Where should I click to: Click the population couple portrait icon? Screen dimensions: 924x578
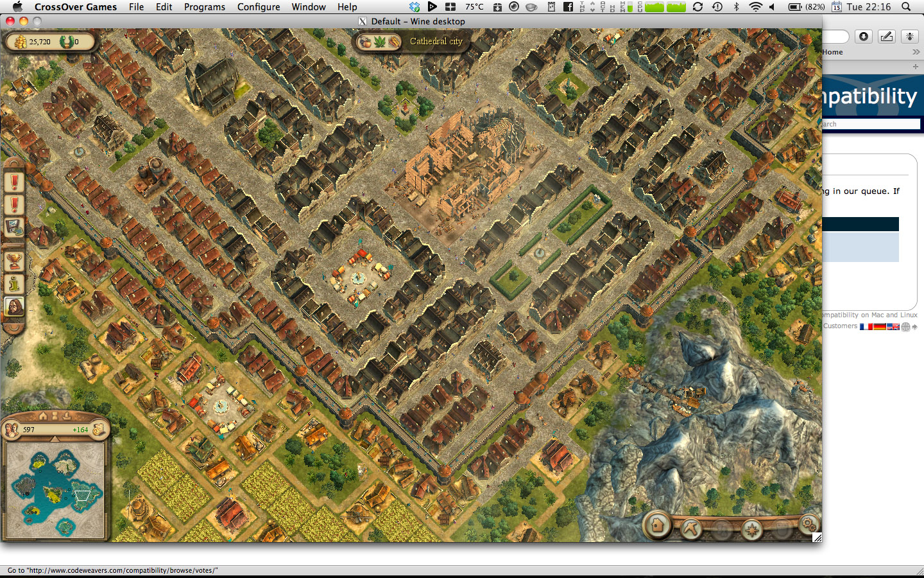point(12,430)
